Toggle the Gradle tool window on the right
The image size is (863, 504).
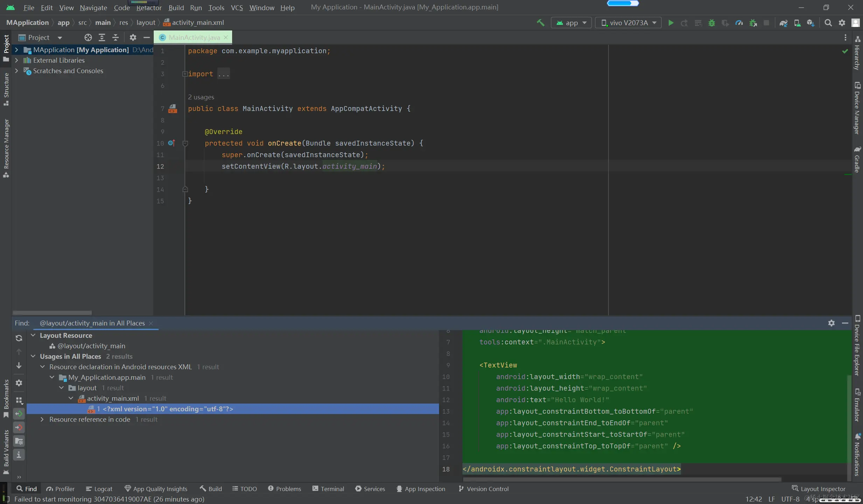pyautogui.click(x=857, y=159)
